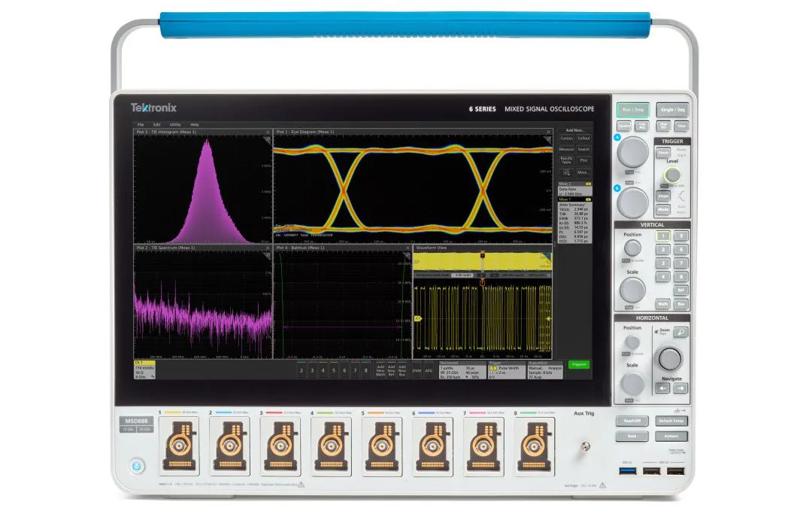Click the Navigate right arrow button

pyautogui.click(x=681, y=388)
